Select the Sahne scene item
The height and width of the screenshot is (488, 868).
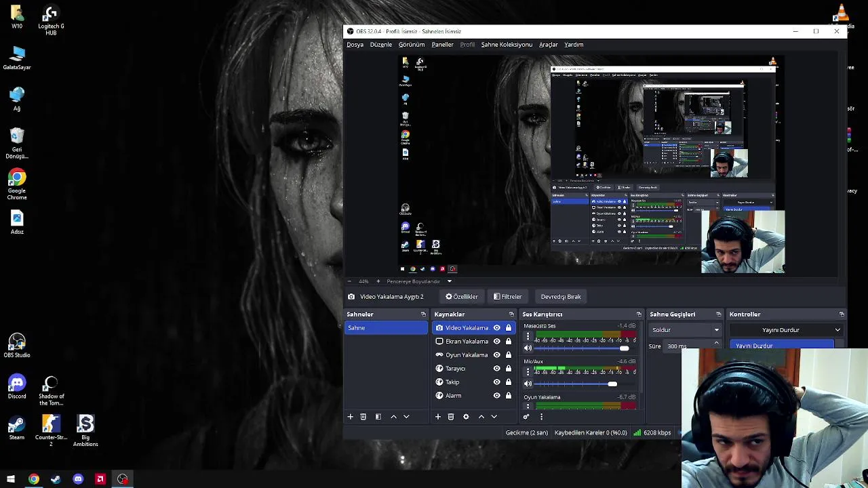click(386, 328)
